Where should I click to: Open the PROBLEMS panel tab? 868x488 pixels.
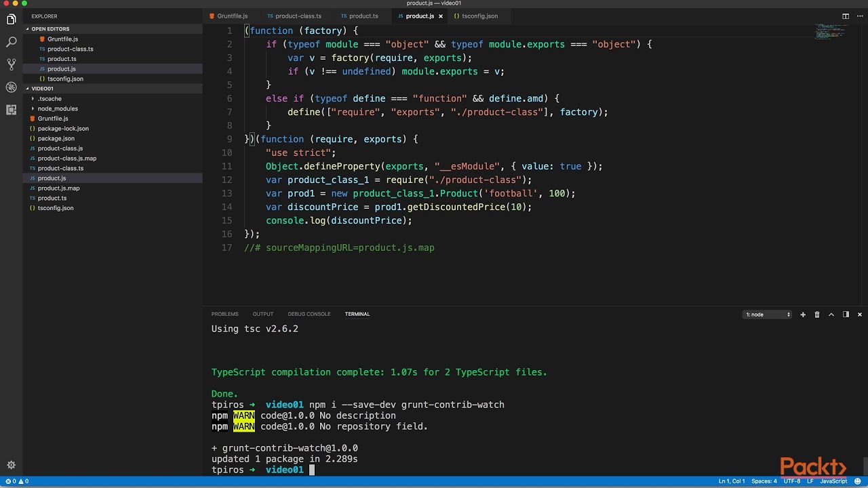tap(224, 314)
